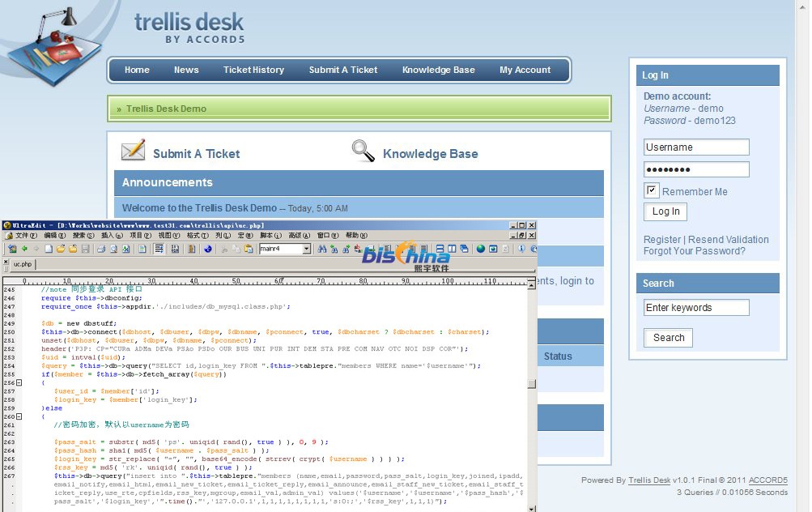Click the Search button in sidebar
This screenshot has height=512, width=812.
pos(669,338)
